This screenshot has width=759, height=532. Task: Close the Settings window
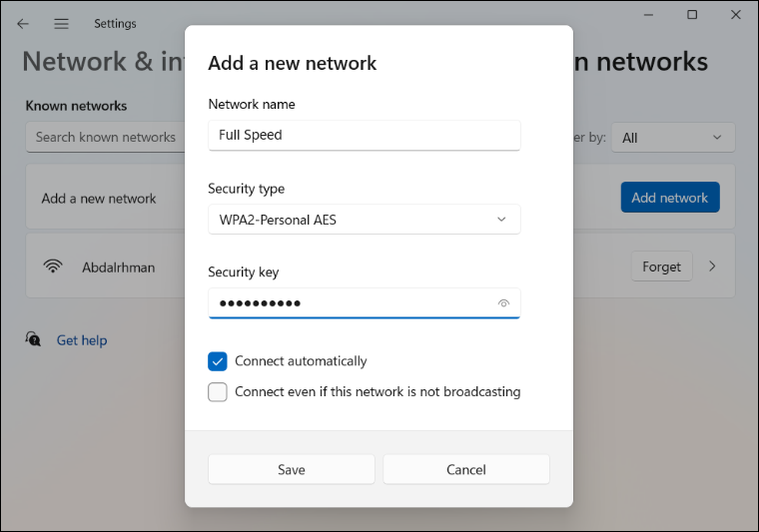[736, 15]
